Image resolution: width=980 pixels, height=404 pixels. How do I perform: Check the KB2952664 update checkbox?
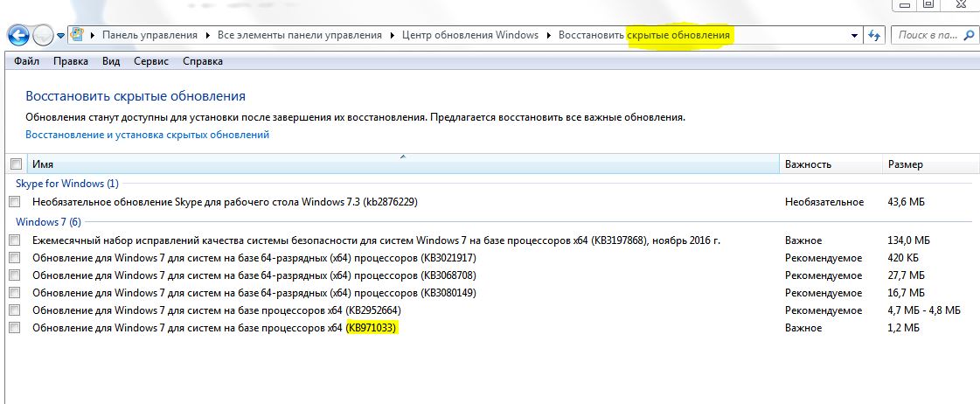click(15, 310)
